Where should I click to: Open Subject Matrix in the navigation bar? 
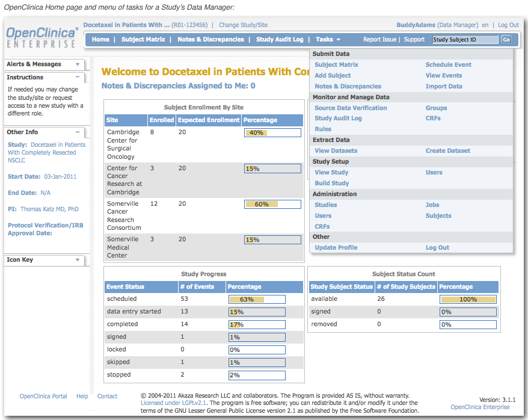[143, 40]
